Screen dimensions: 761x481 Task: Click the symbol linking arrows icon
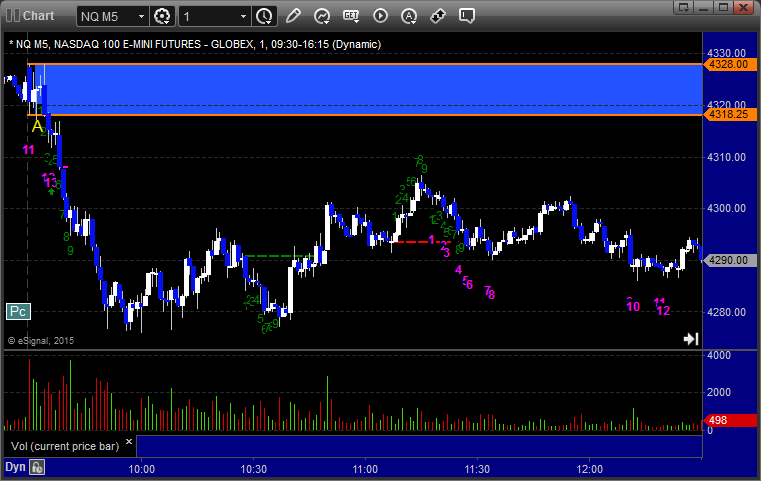point(438,16)
